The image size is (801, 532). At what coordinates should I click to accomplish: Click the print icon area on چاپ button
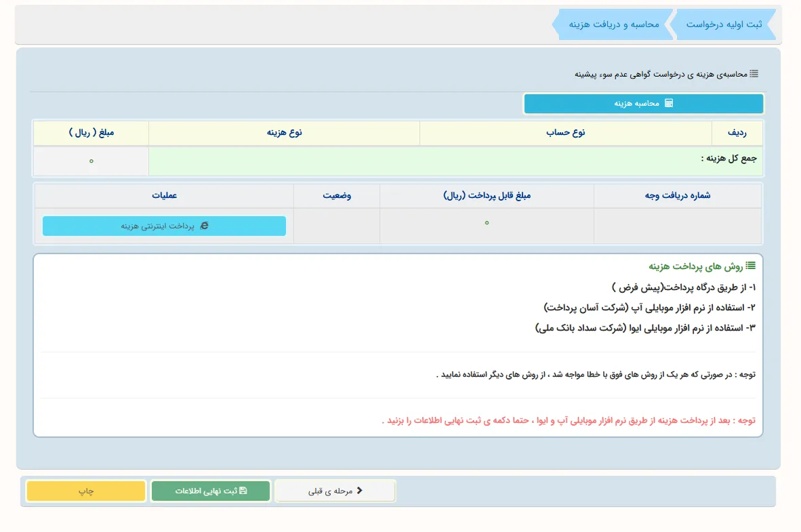85,490
